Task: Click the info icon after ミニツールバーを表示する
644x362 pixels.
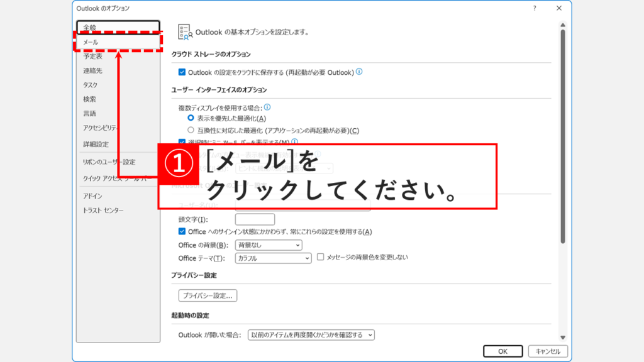Action: 295,140
